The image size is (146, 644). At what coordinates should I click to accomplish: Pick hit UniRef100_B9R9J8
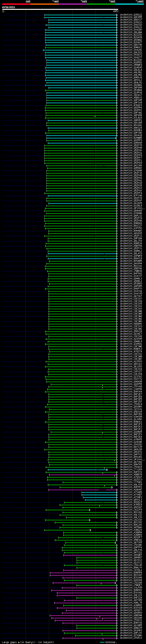pos(131,77)
